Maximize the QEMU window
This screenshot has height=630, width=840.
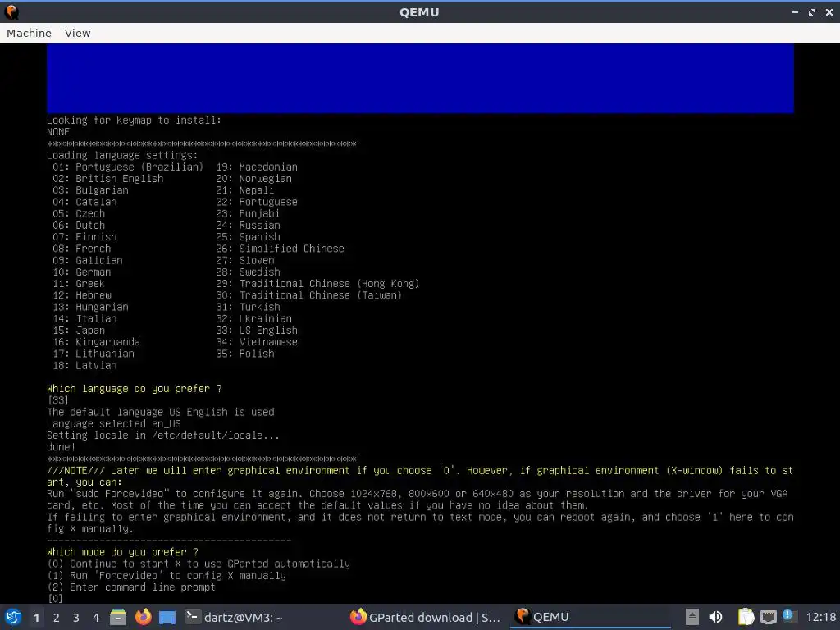pos(812,11)
